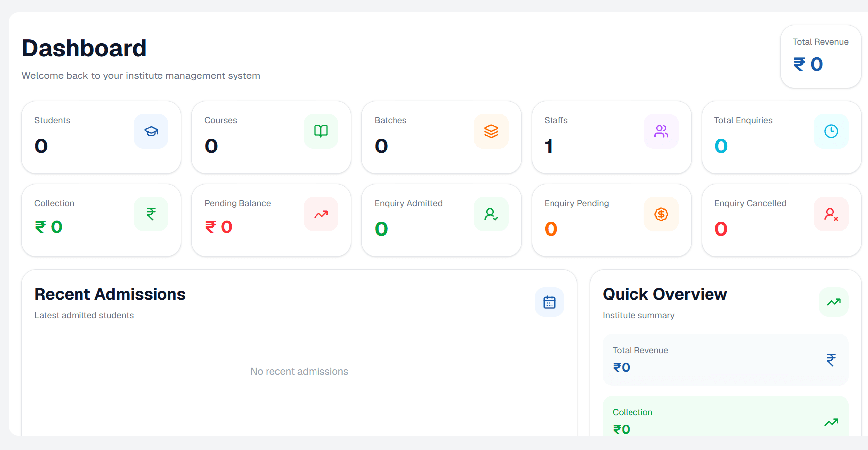This screenshot has height=450, width=868.
Task: Click the welcome back subtitle text
Action: pos(141,75)
